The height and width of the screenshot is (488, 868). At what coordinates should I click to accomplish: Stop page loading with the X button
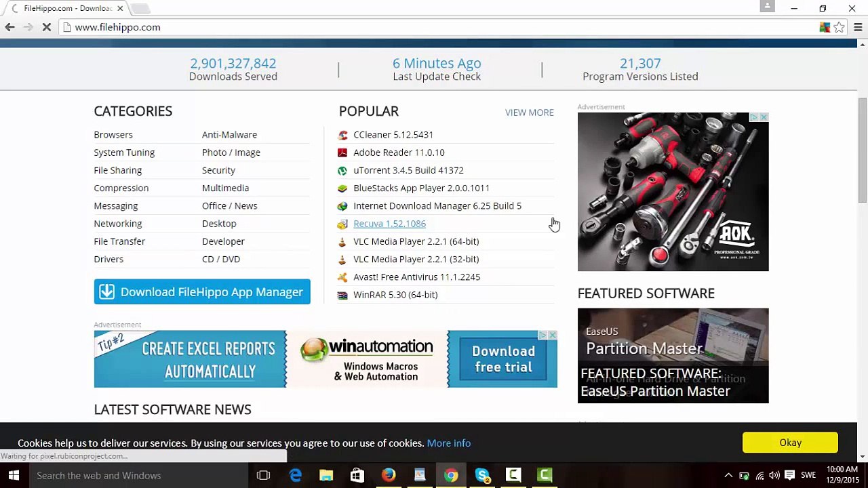tap(47, 27)
